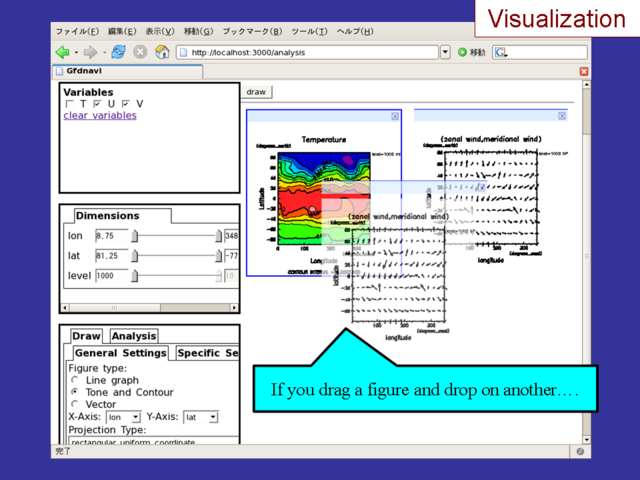Open the forward history dropdown arrow

(104, 53)
